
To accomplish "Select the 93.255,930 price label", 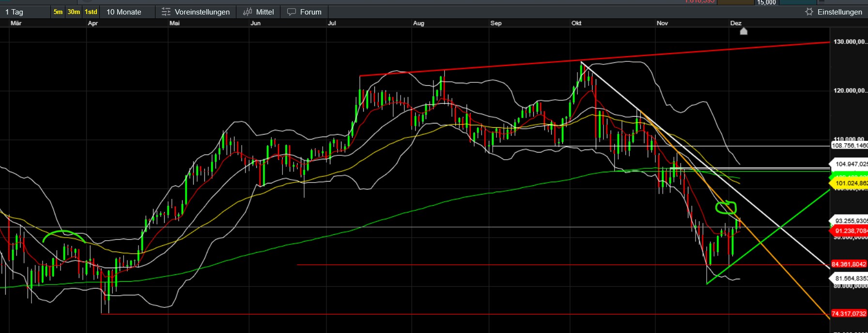I will 849,221.
